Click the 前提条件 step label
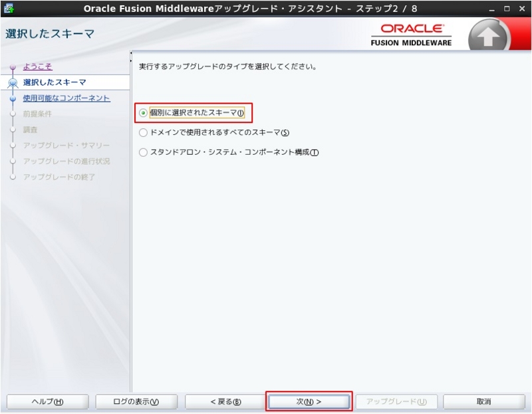 pos(37,114)
